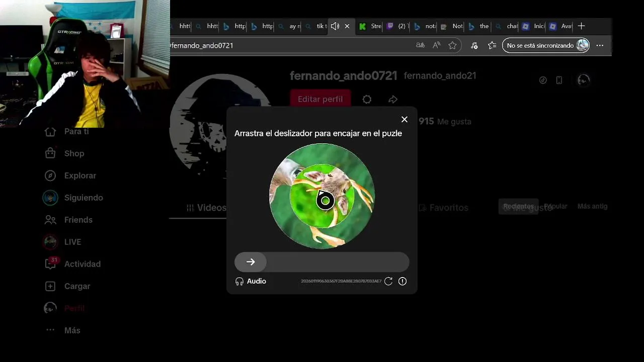Open the browser favorites list

coord(492,45)
